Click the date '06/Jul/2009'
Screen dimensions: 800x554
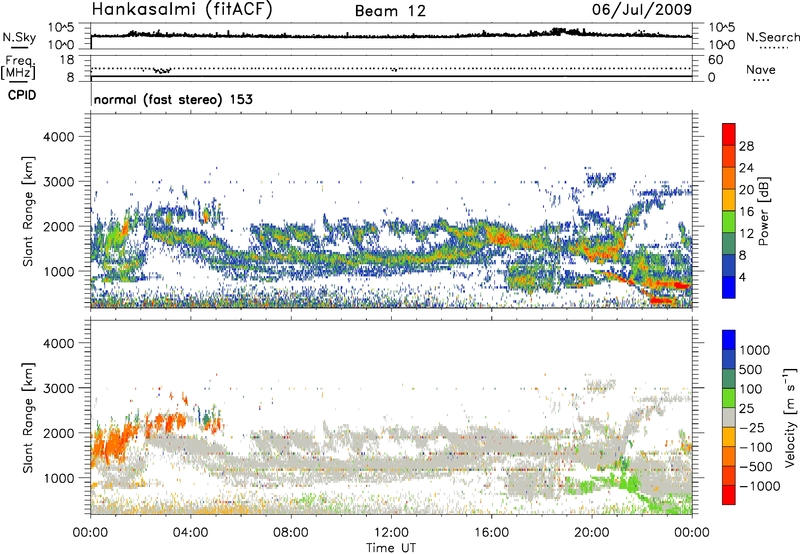pyautogui.click(x=642, y=10)
